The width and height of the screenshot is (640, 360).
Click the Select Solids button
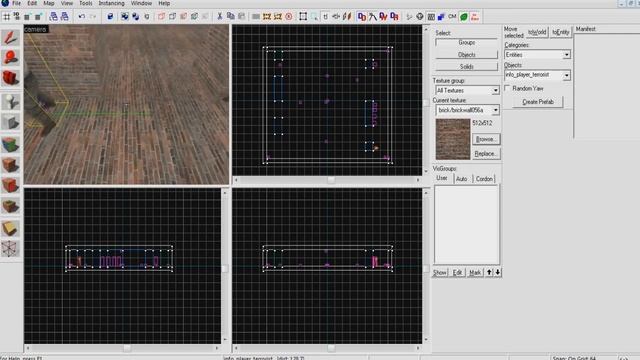click(467, 67)
